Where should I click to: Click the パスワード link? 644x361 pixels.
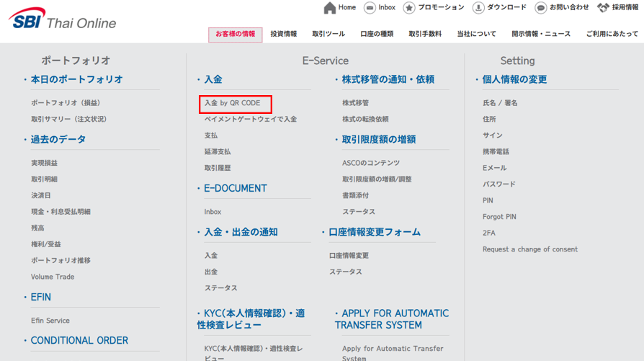coord(499,184)
